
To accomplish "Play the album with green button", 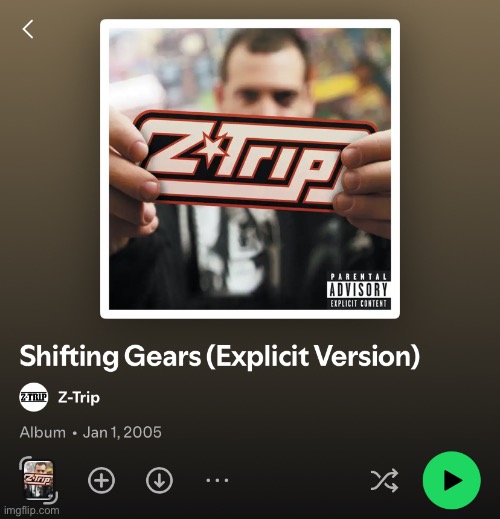I will coord(452,480).
